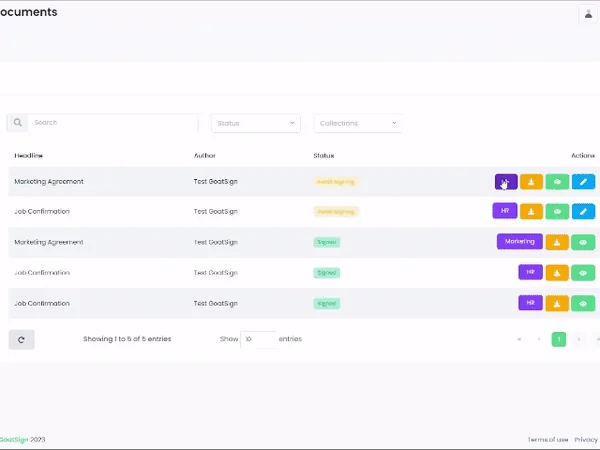Download the signed Marketing Agreement
This screenshot has height=450, width=600.
(x=558, y=242)
